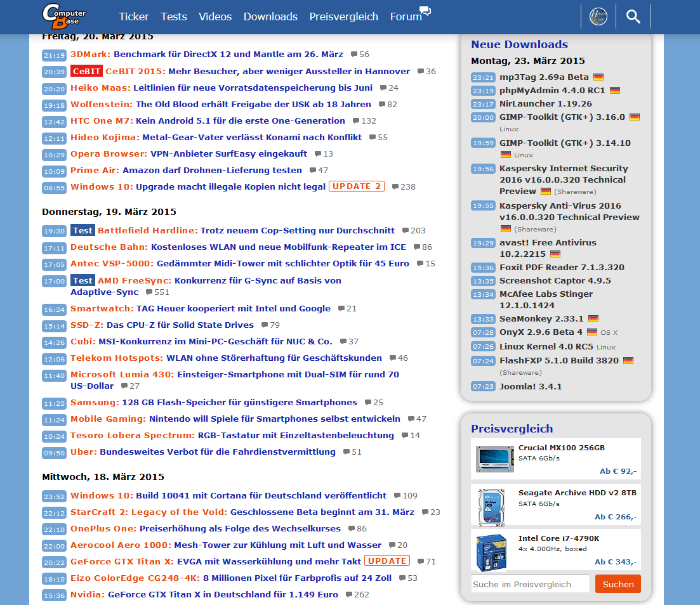Image resolution: width=700 pixels, height=605 pixels.
Task: Download Joomla! 3.4.1
Action: (531, 387)
